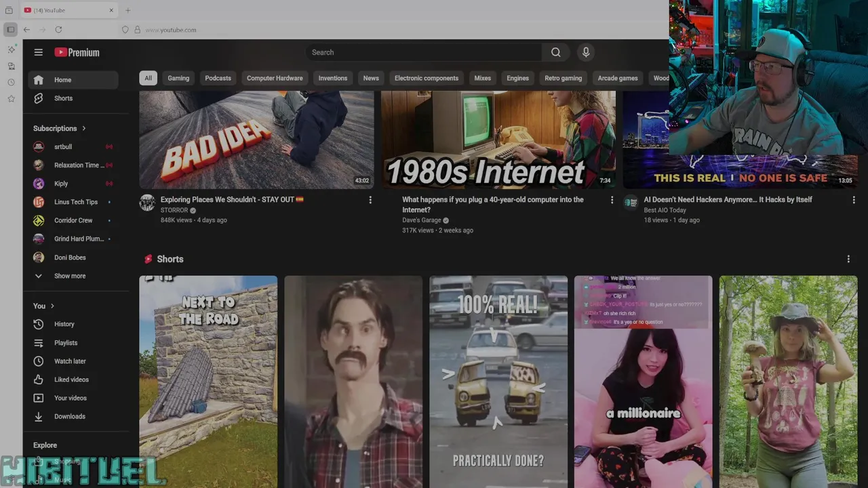The image size is (868, 488).
Task: Select the Arcade games chip
Action: click(x=618, y=78)
